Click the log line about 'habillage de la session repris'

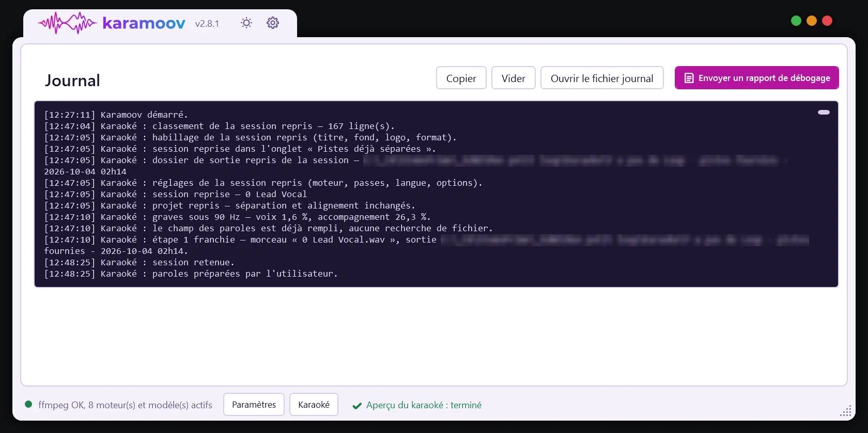(250, 137)
